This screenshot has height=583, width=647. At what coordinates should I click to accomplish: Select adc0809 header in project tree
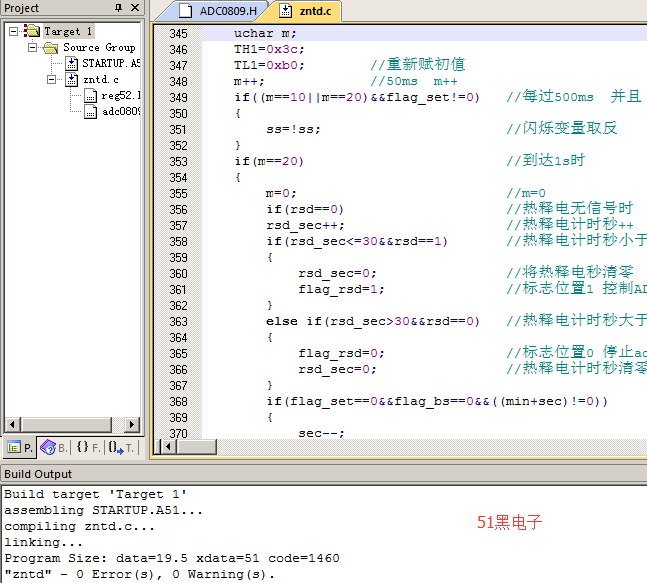pos(121,111)
